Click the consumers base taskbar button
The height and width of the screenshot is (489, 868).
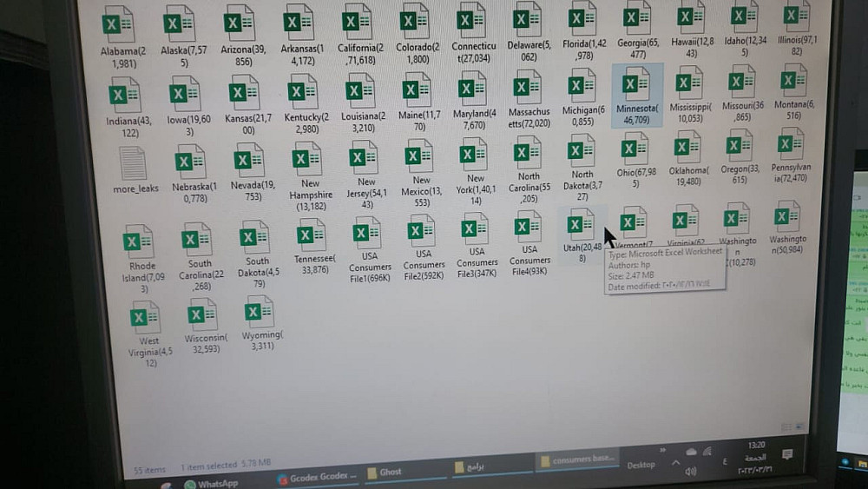tap(577, 459)
